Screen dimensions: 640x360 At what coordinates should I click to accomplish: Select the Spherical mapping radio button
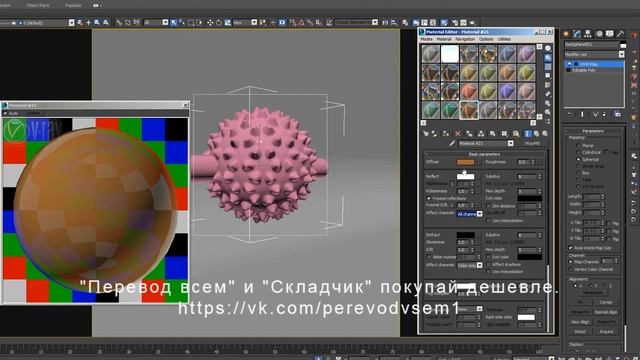coord(578,159)
